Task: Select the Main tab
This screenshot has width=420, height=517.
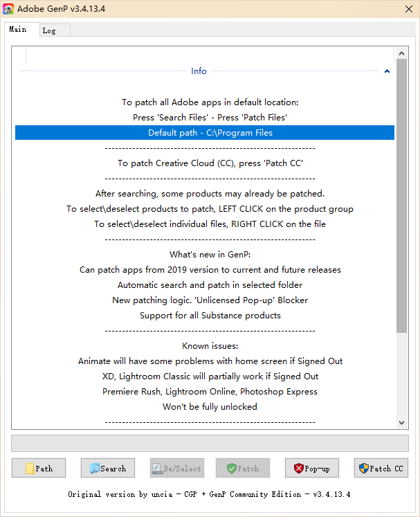Action: click(18, 30)
